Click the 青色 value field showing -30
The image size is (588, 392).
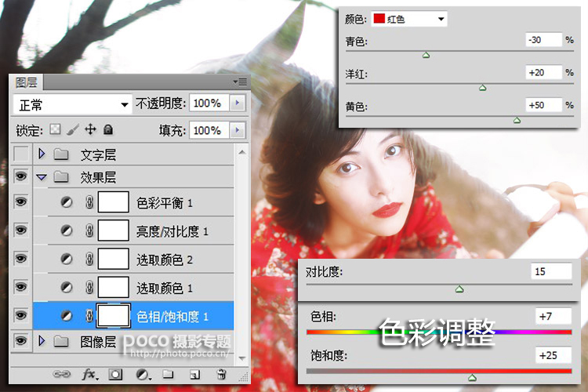click(x=544, y=40)
